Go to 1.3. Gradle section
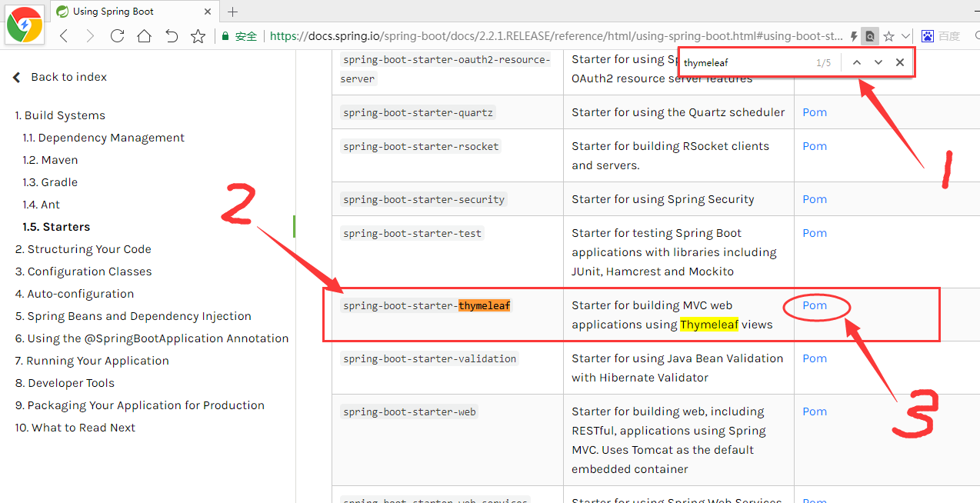 [50, 182]
